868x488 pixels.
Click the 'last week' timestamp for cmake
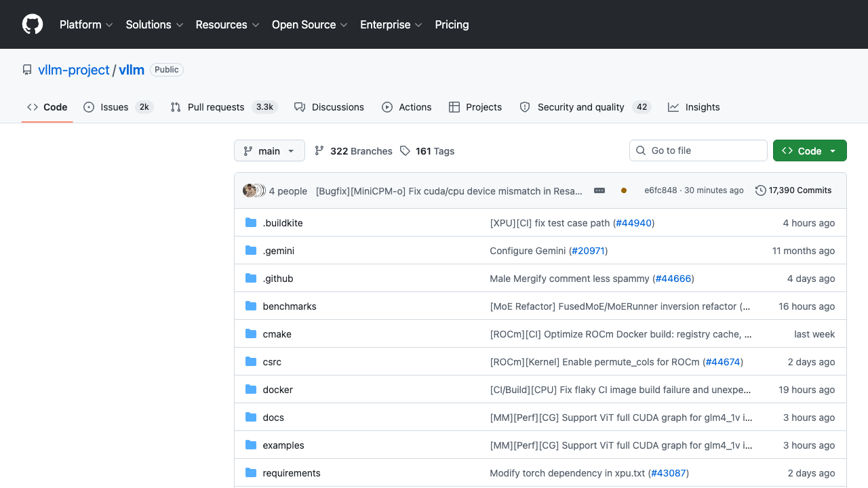[814, 334]
